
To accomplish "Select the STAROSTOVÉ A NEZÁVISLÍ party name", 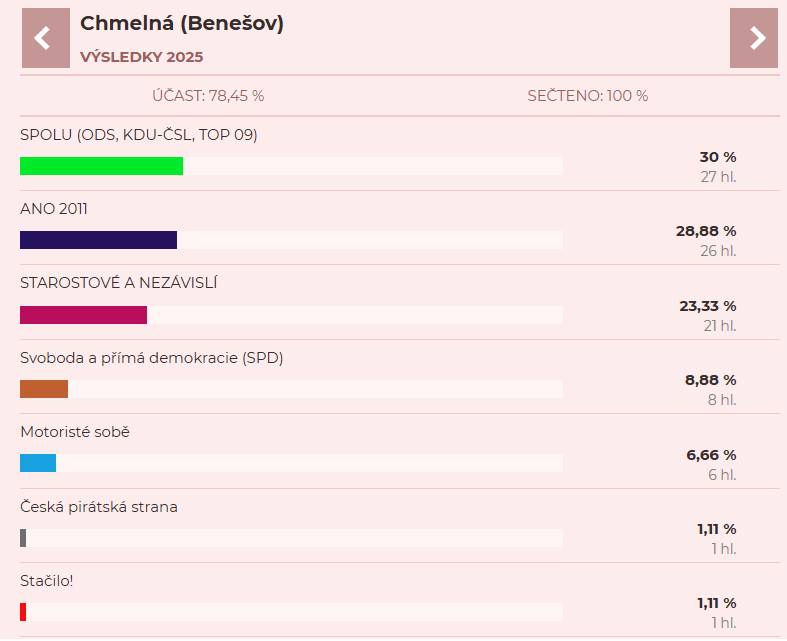I will tap(119, 283).
